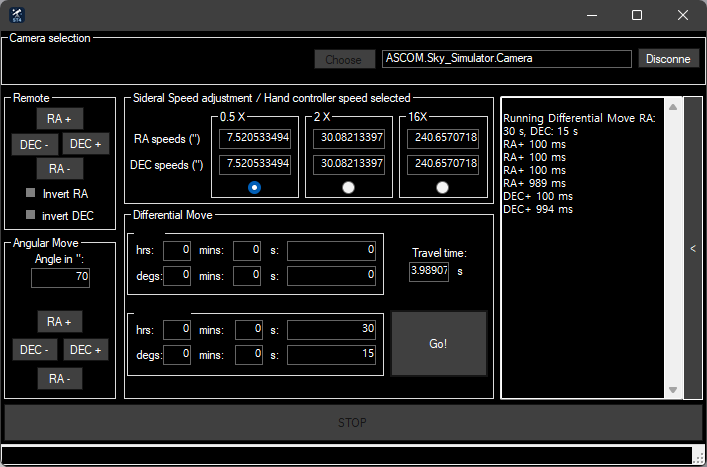Click log scrollbar up arrow
The image size is (707, 467).
673,107
